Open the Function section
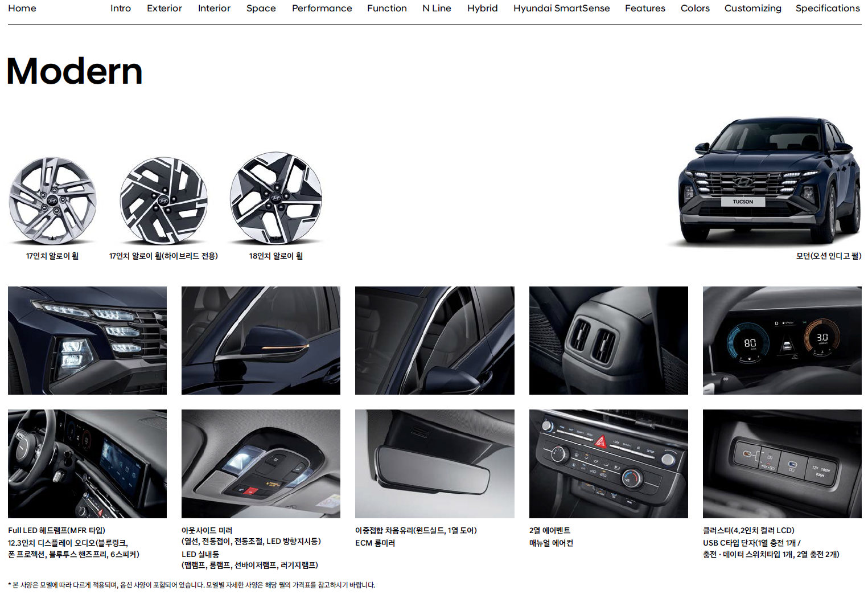 coord(387,9)
